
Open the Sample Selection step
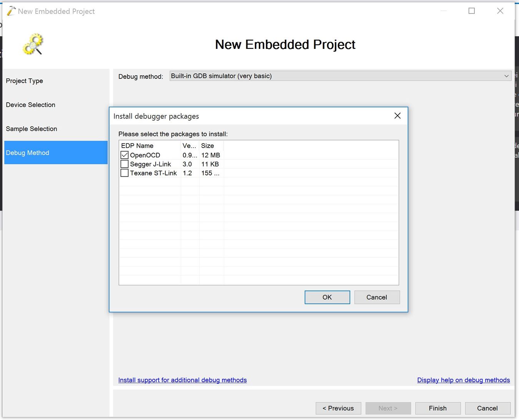pyautogui.click(x=32, y=128)
